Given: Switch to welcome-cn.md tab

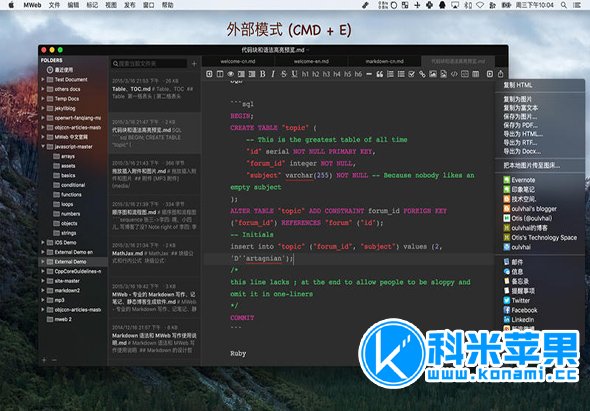Looking at the screenshot, I should 238,61.
